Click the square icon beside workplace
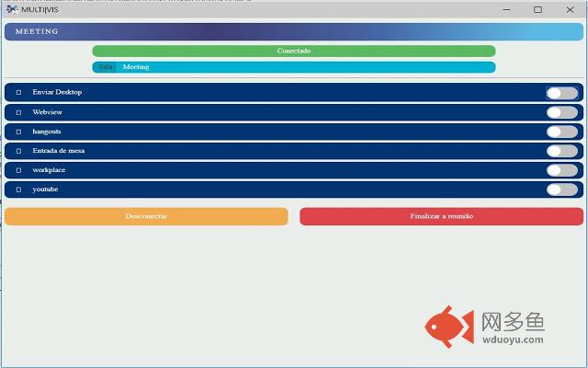 coord(18,170)
